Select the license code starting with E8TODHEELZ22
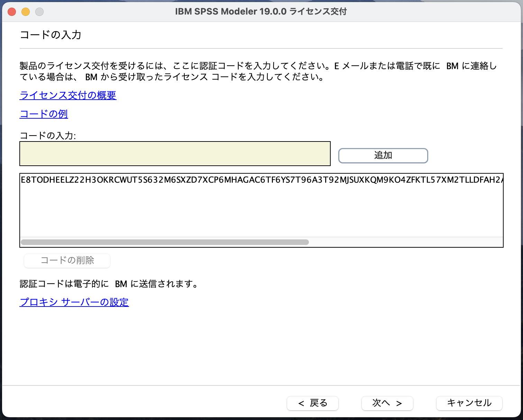The image size is (523, 420). click(261, 180)
